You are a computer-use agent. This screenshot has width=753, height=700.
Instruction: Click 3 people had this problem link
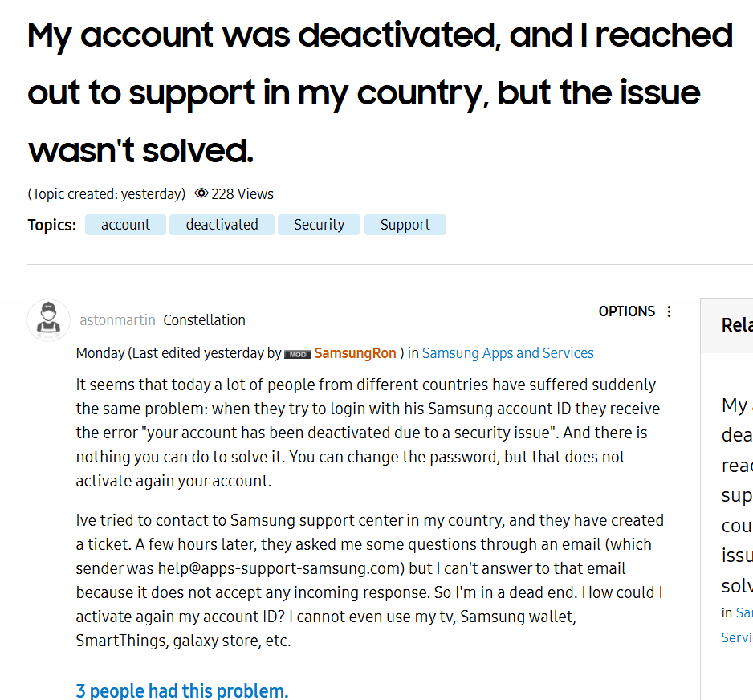point(182,691)
